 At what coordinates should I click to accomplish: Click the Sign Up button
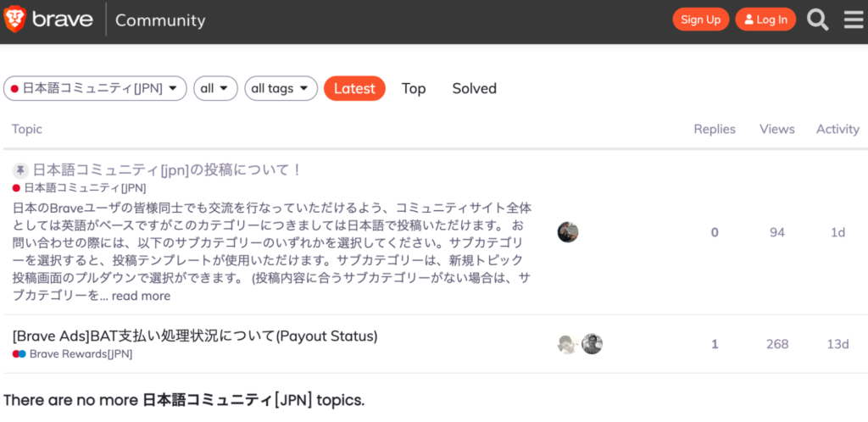701,19
